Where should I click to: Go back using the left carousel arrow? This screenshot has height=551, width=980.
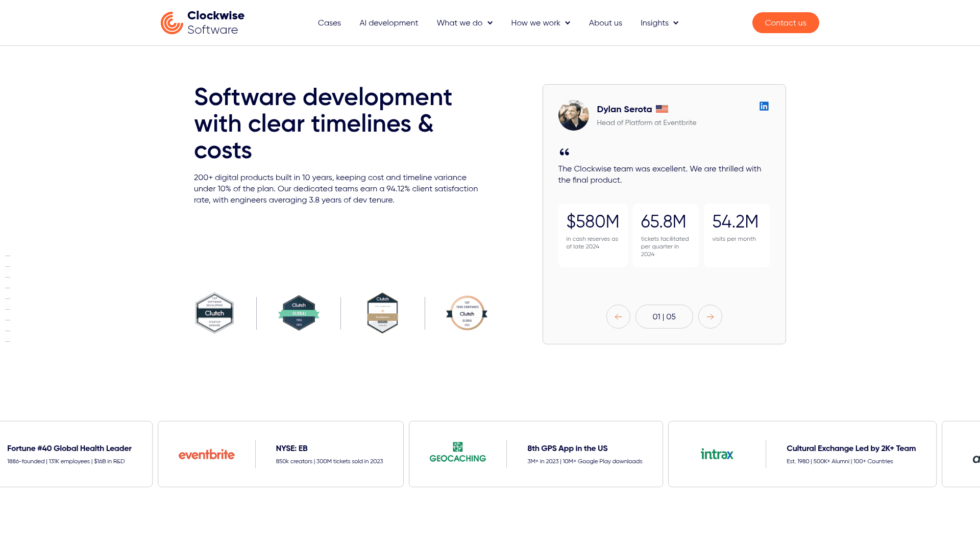point(618,316)
